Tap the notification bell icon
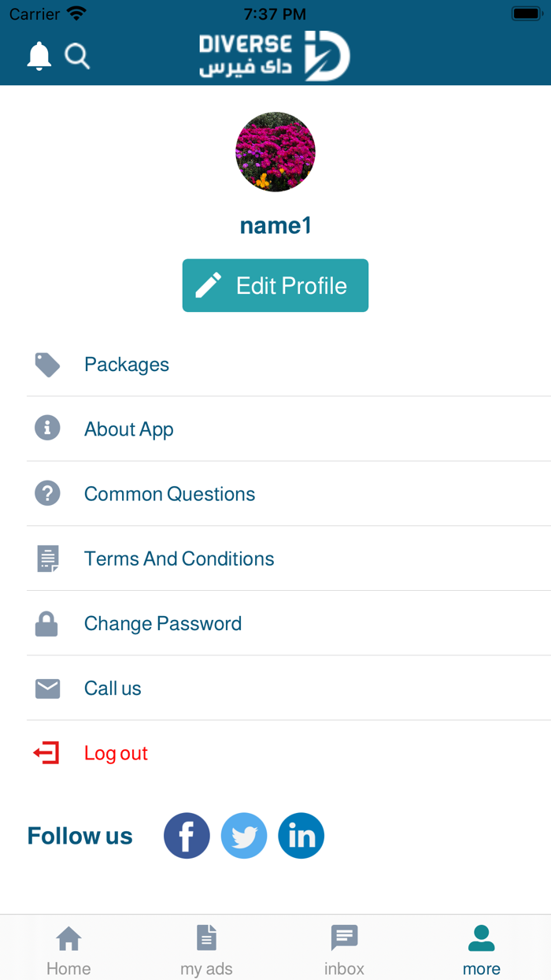Image resolution: width=551 pixels, height=980 pixels. click(x=39, y=56)
